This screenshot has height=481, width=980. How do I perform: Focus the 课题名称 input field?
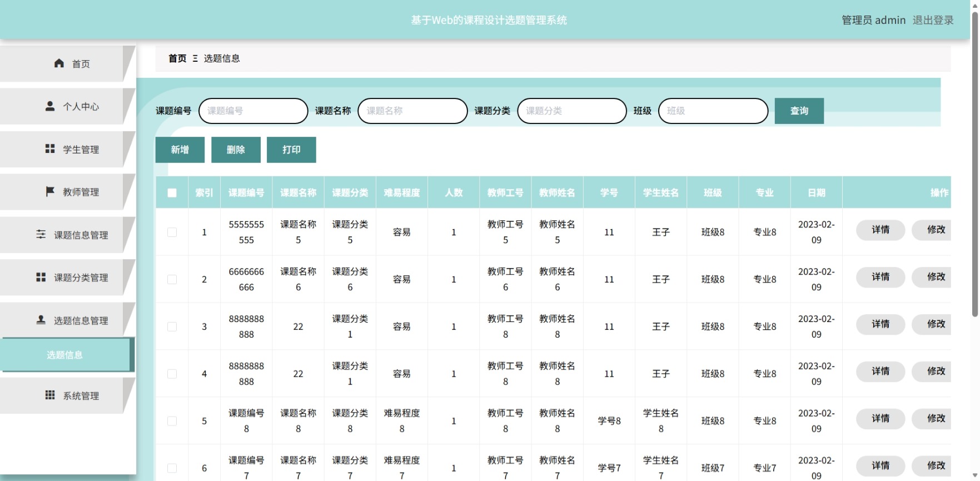coord(412,111)
